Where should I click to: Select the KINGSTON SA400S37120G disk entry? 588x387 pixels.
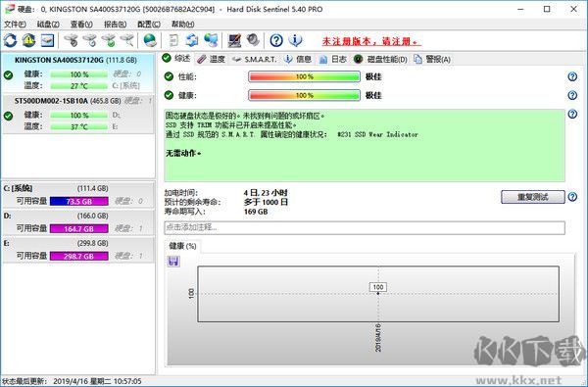[x=78, y=73]
